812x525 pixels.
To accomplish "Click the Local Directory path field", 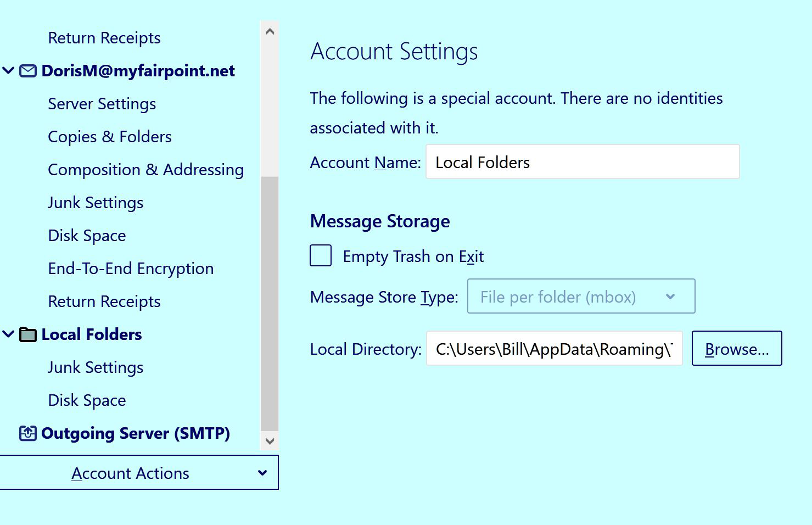I will (x=553, y=349).
